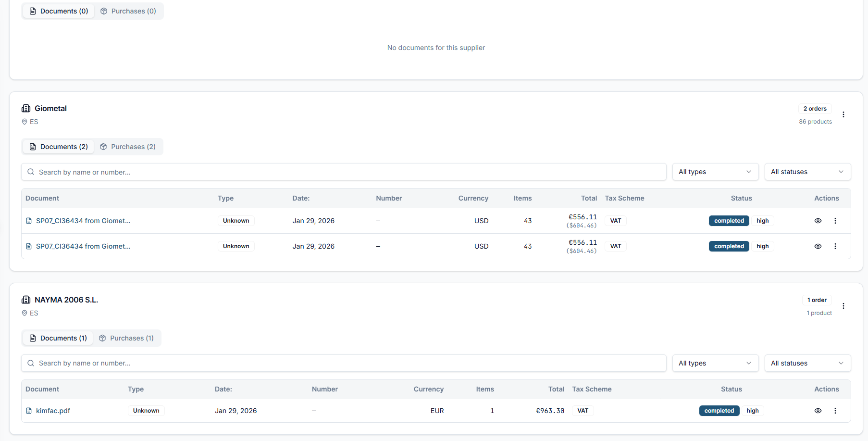Click the building icon beside Giometal
868x441 pixels.
[26, 108]
